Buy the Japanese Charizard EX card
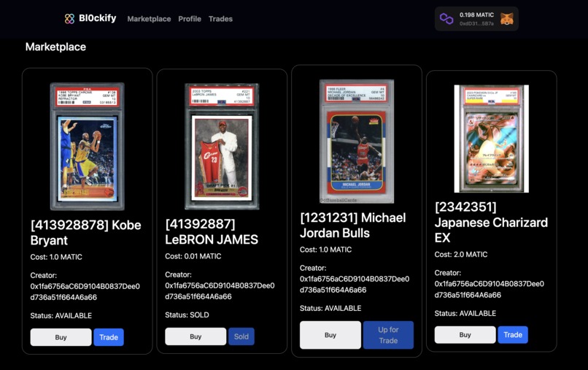Viewport: 588px width, 370px height. click(x=465, y=334)
